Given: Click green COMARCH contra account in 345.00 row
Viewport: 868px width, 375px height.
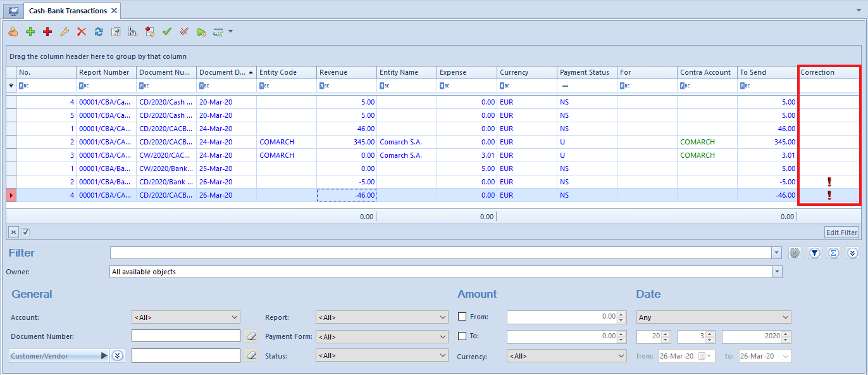Looking at the screenshot, I should pyautogui.click(x=697, y=142).
